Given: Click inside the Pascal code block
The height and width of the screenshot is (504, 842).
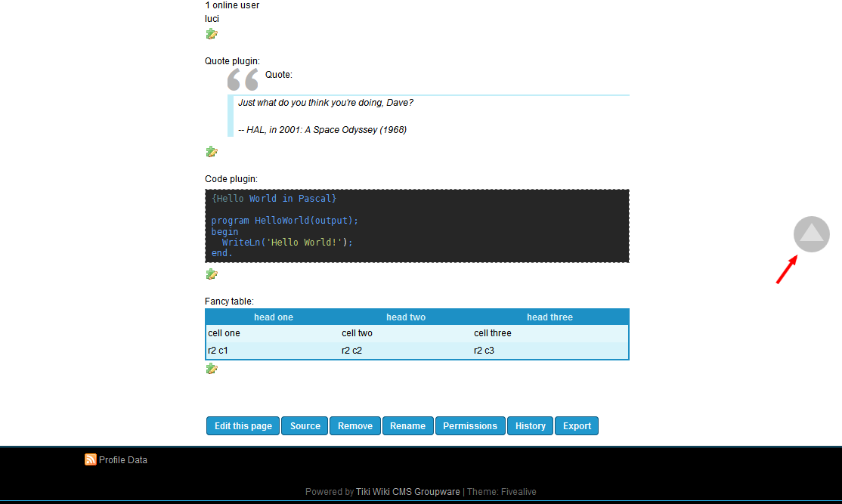Looking at the screenshot, I should click(x=416, y=226).
